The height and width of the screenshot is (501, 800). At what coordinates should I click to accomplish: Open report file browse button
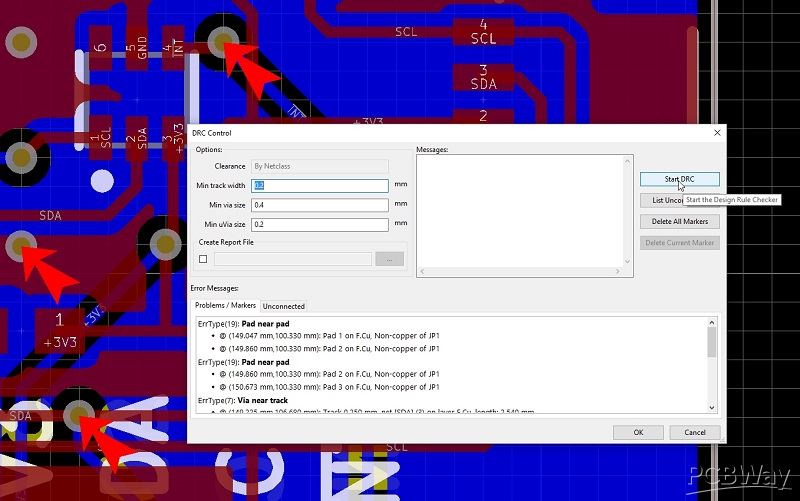[389, 259]
